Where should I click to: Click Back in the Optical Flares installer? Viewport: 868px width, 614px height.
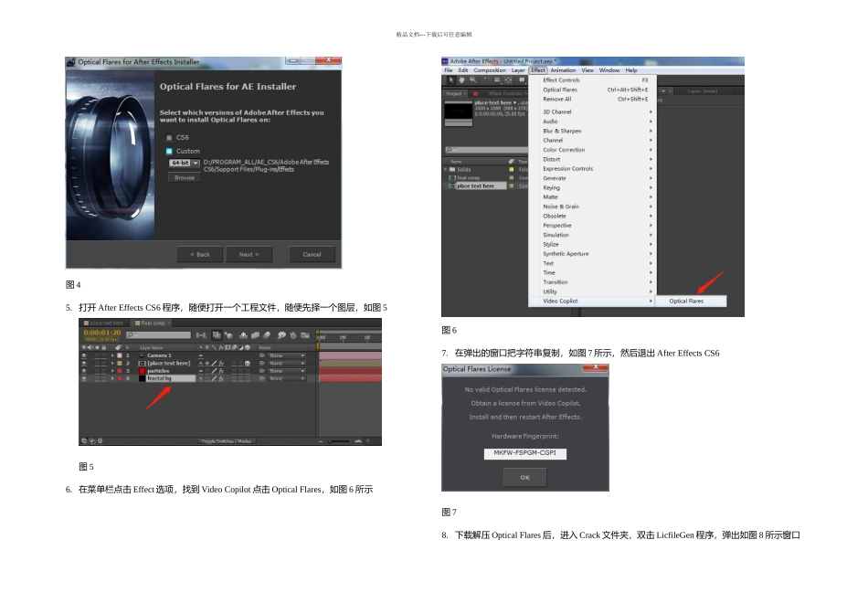pos(200,255)
